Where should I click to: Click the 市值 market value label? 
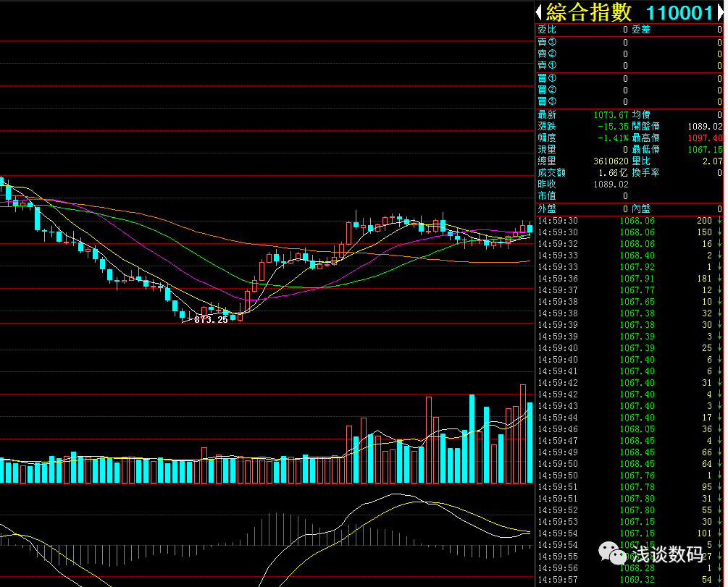click(x=547, y=196)
